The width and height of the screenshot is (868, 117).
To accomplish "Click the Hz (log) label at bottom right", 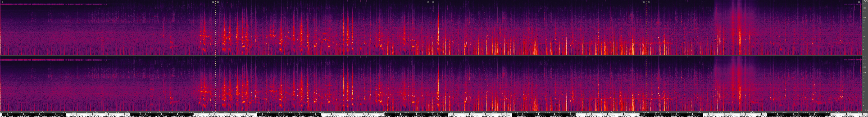I will (864, 110).
